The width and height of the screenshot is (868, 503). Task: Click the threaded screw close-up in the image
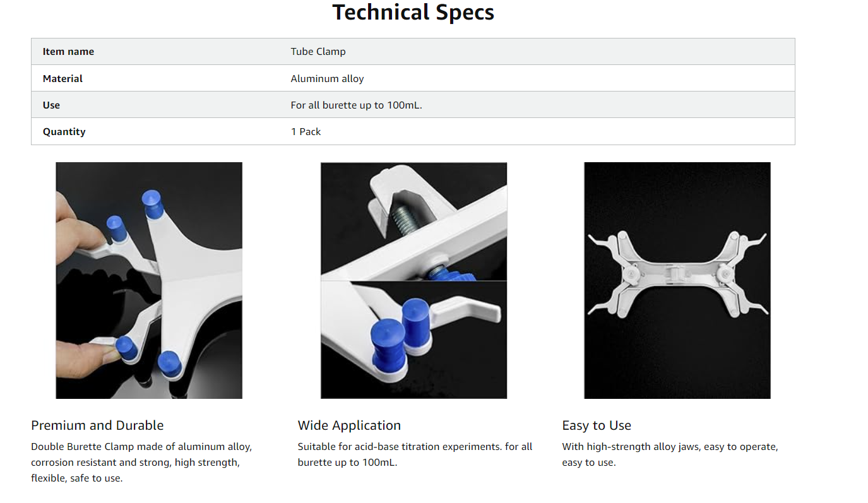413,222
